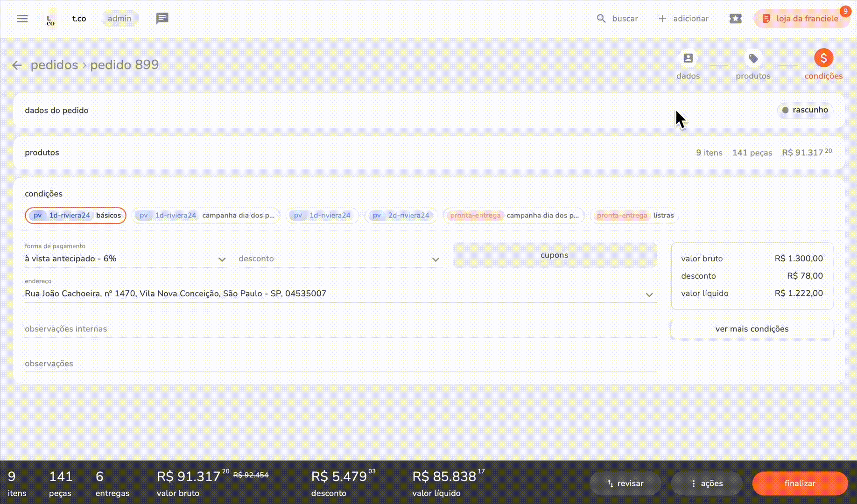Toggle the '2d-riviera24' condition chip
The height and width of the screenshot is (504, 857).
[400, 215]
